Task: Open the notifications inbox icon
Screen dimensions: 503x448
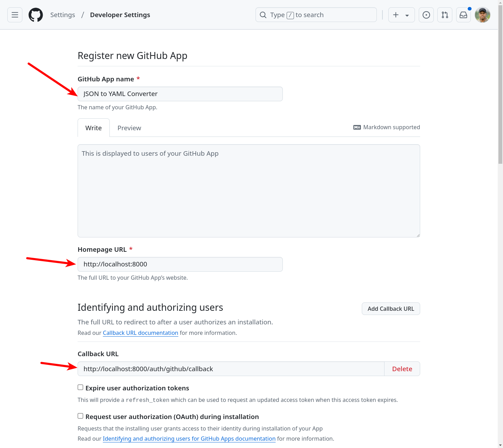Action: [x=463, y=15]
